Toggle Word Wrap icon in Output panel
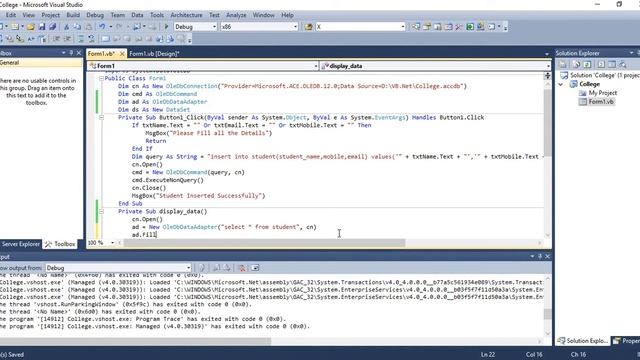640x360 pixels. (255, 268)
